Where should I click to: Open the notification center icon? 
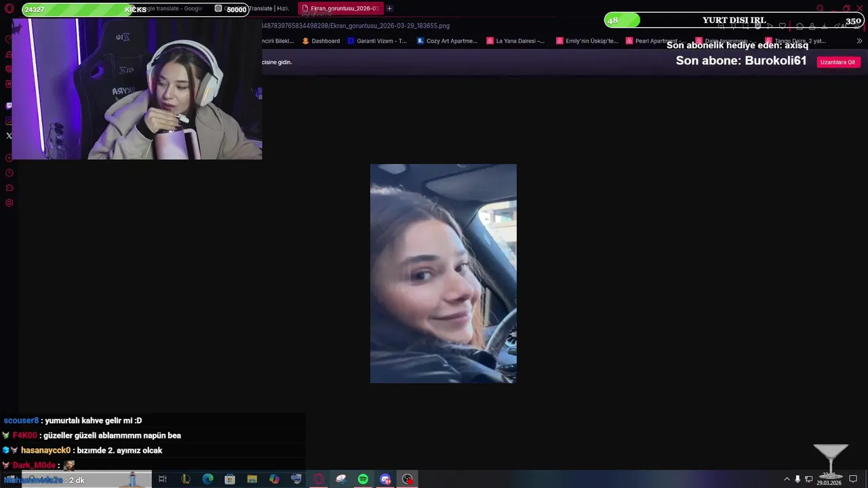click(x=853, y=479)
